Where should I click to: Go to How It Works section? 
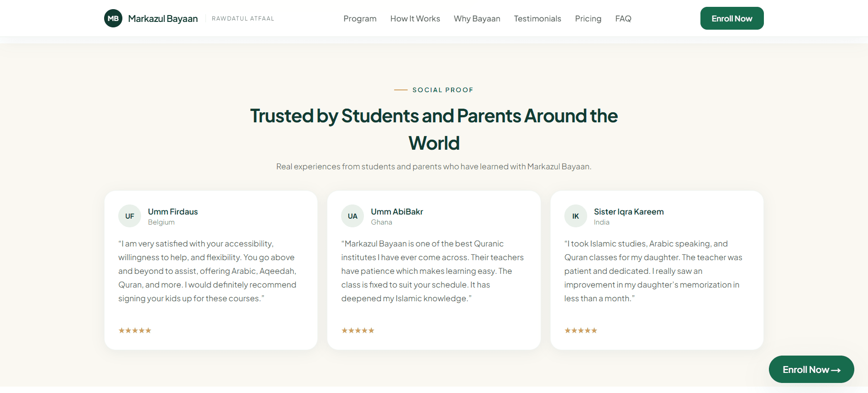pos(415,19)
